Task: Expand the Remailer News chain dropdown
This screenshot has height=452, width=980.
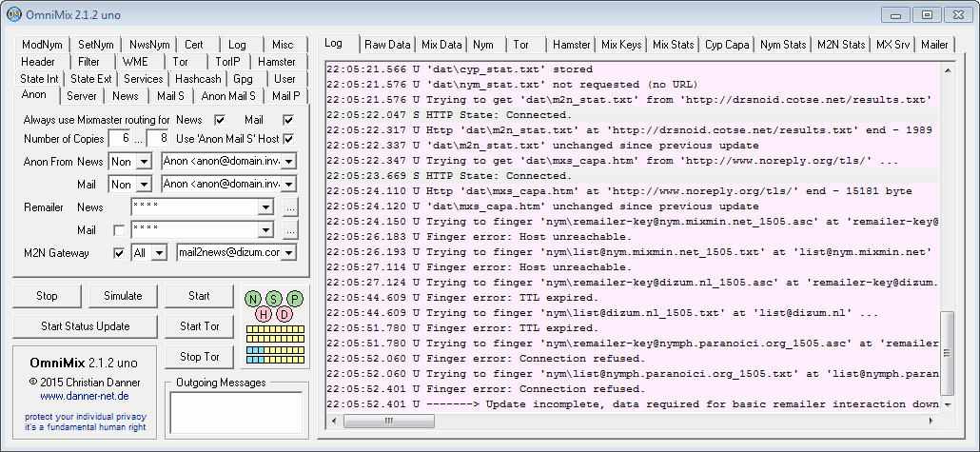Action: [266, 206]
